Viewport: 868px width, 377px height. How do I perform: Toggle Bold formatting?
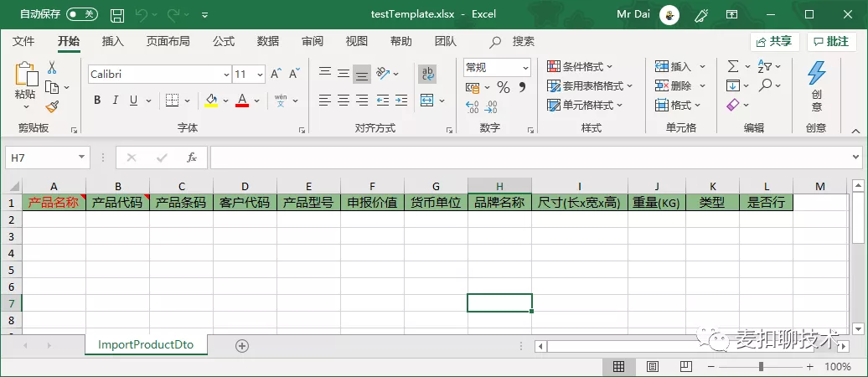pos(97,101)
